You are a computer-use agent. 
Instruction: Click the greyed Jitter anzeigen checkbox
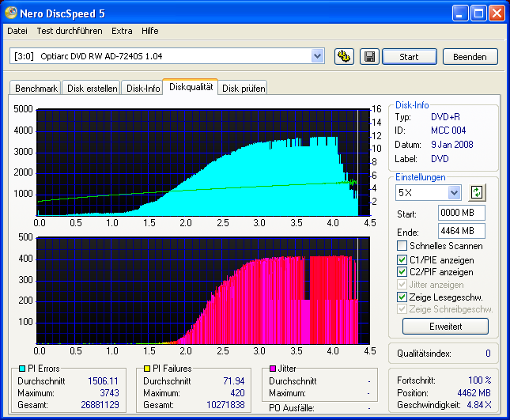pyautogui.click(x=402, y=284)
